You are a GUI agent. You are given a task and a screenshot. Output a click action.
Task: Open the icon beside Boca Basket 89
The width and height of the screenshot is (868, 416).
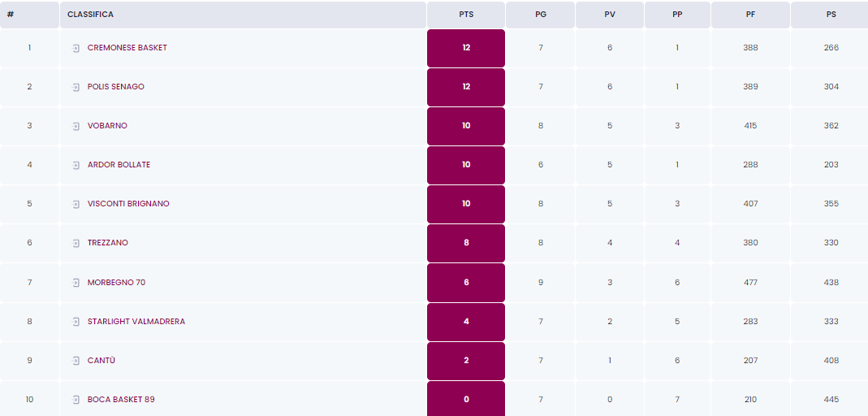pyautogui.click(x=76, y=400)
